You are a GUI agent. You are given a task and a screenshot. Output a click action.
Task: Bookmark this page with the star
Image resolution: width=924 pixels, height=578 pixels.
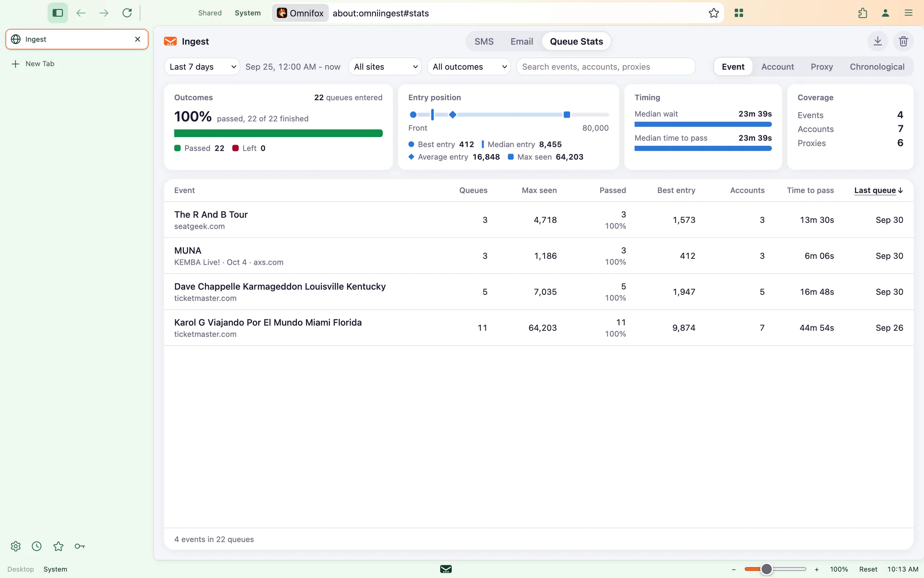[714, 13]
